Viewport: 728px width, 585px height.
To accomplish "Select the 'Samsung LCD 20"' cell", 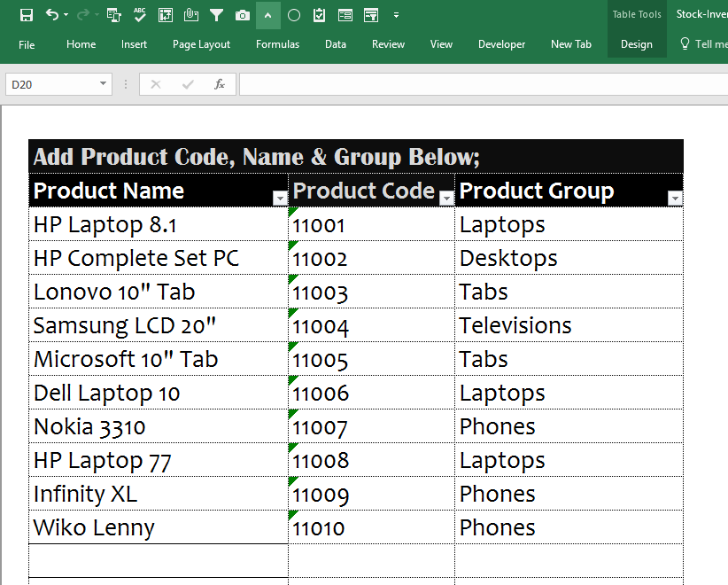I will 159,325.
